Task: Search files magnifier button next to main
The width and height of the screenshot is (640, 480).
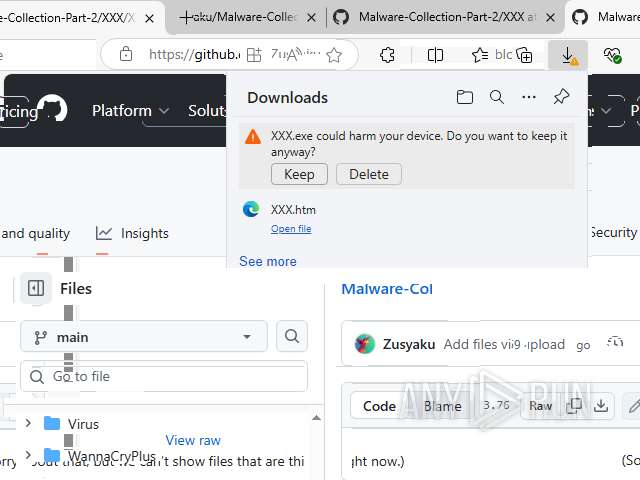Action: [x=291, y=336]
